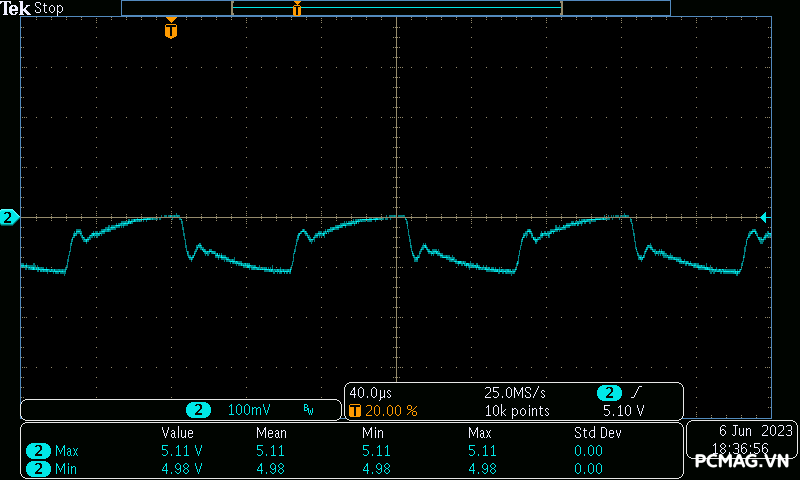This screenshot has width=800, height=480.
Task: Click the rising edge trigger slope icon
Action: (x=637, y=393)
